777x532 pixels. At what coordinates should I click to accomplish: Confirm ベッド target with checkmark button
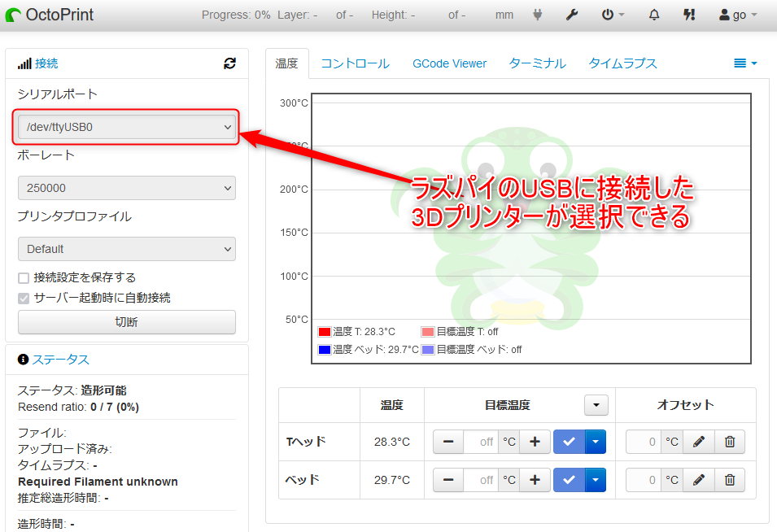[569, 479]
